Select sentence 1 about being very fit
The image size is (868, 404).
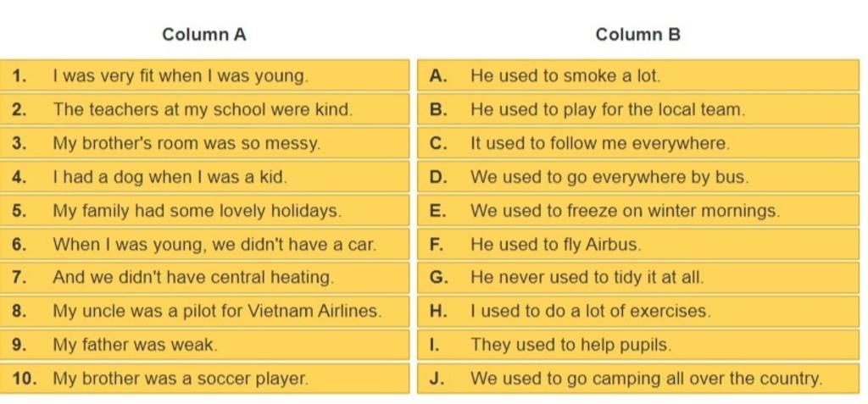pyautogui.click(x=204, y=76)
